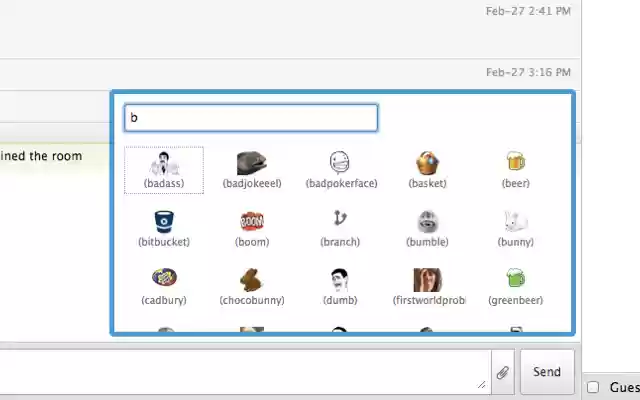Insert the (badpokerface) emoticon
Screen dimensions: 640x400
tap(341, 170)
